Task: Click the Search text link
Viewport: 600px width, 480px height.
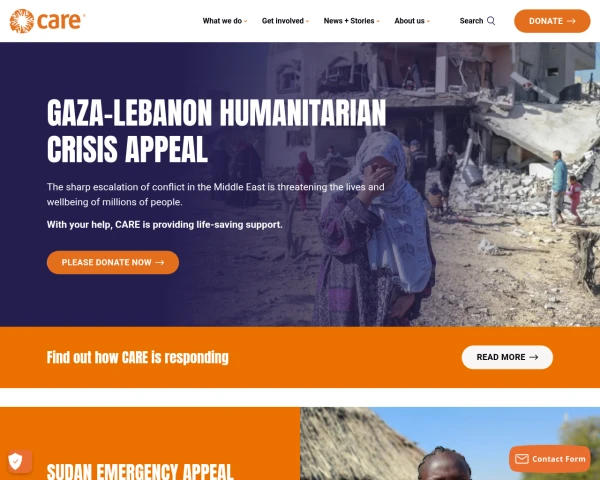Action: [x=471, y=21]
